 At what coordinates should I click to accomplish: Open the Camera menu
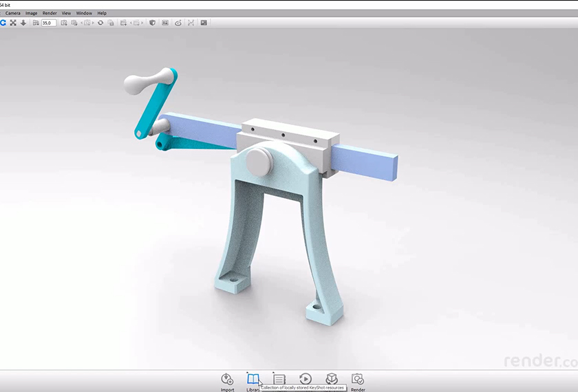pyautogui.click(x=13, y=13)
